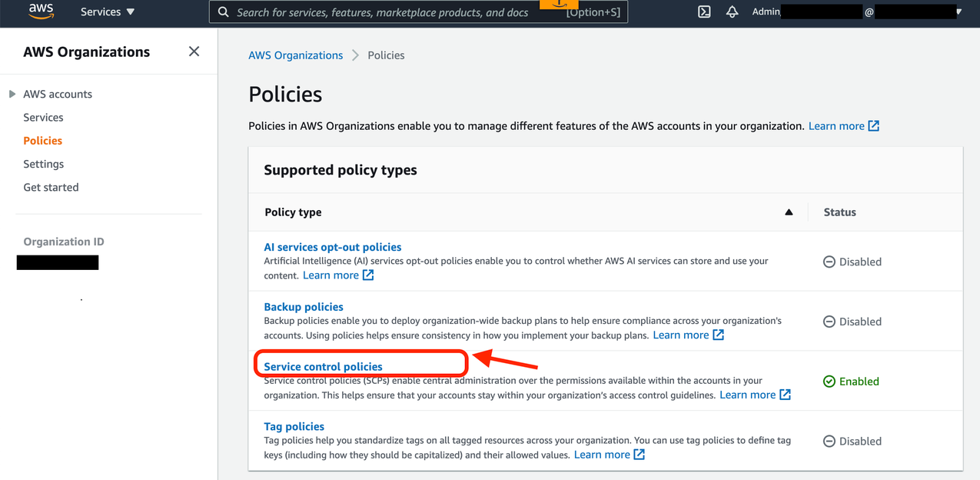Click the Status column header
This screenshot has height=480, width=980.
(840, 212)
